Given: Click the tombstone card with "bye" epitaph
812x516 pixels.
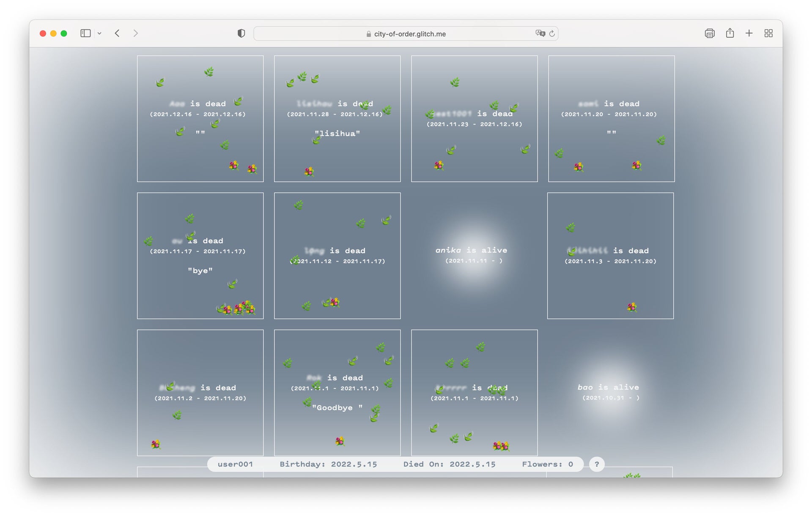Looking at the screenshot, I should point(200,256).
